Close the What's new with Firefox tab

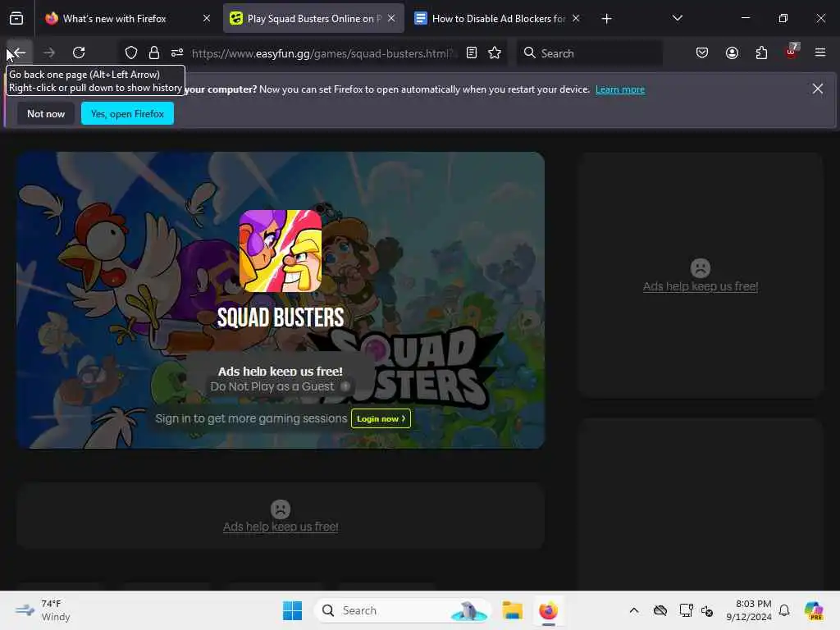(206, 19)
